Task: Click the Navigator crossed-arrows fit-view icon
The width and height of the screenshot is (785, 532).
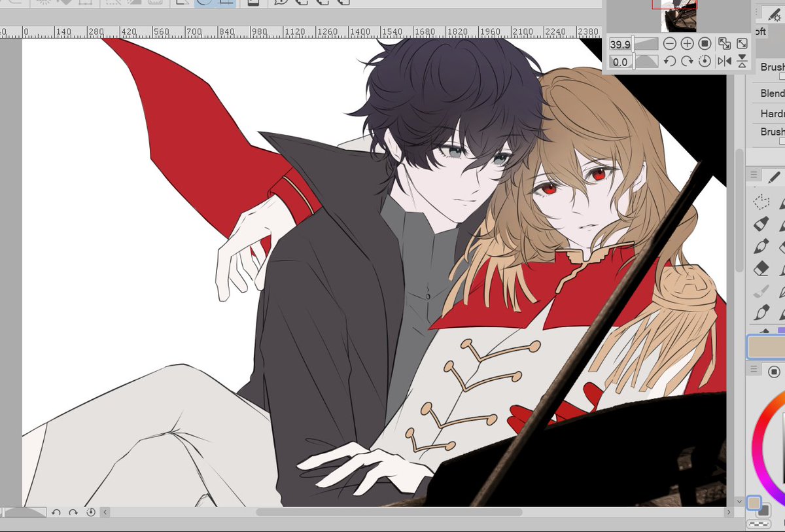Action: (724, 44)
